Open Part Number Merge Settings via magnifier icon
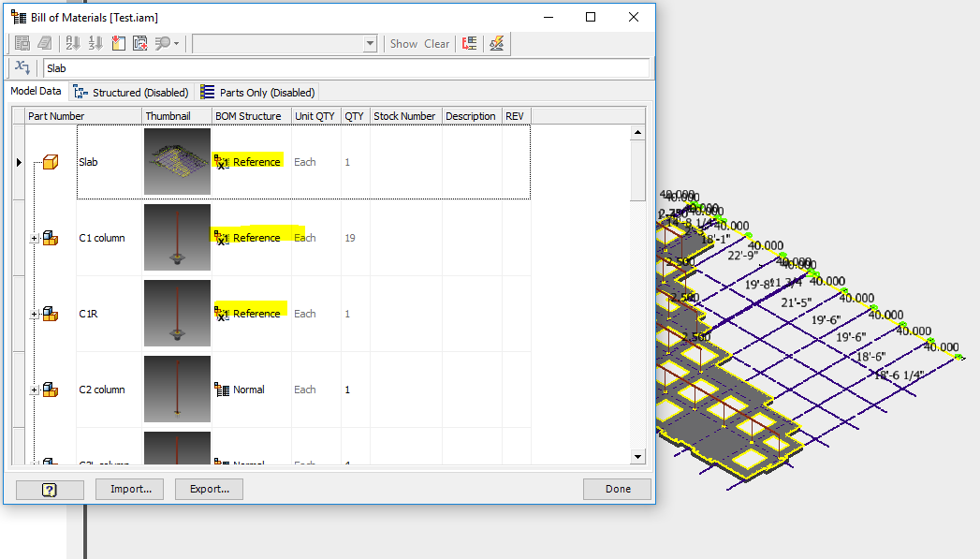 pyautogui.click(x=161, y=43)
